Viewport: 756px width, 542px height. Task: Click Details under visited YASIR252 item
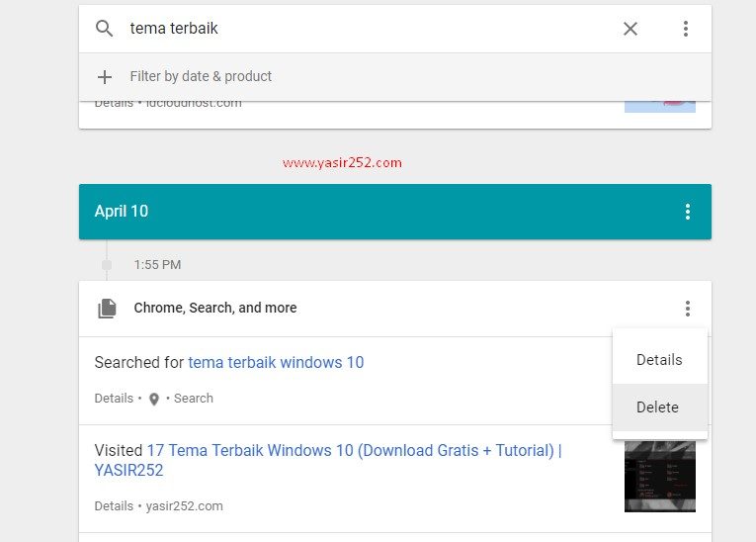[114, 505]
